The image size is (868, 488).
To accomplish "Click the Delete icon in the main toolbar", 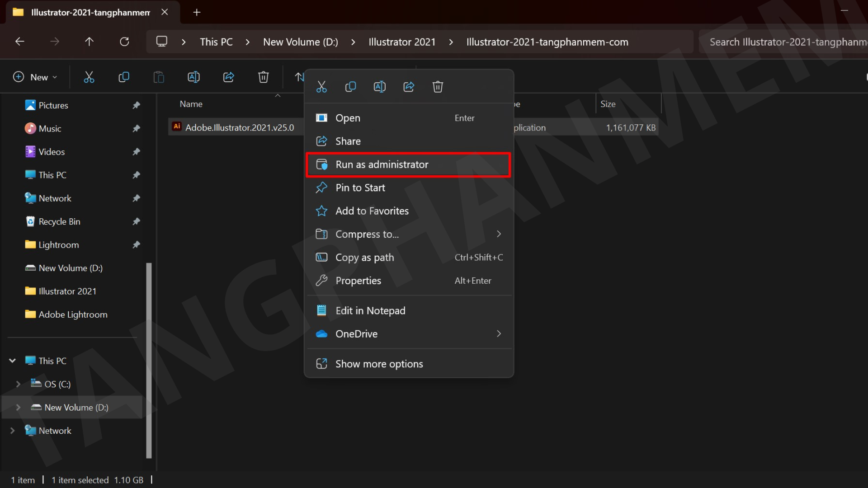I will click(264, 77).
